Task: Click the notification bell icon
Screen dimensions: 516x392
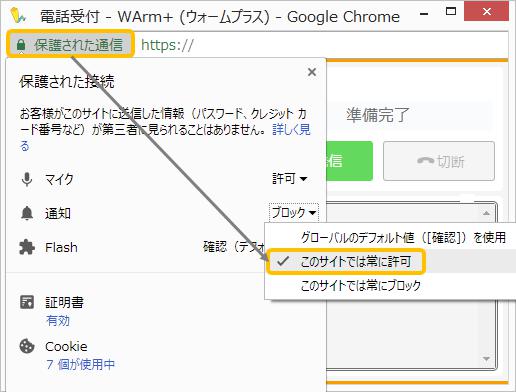Action: tap(27, 213)
